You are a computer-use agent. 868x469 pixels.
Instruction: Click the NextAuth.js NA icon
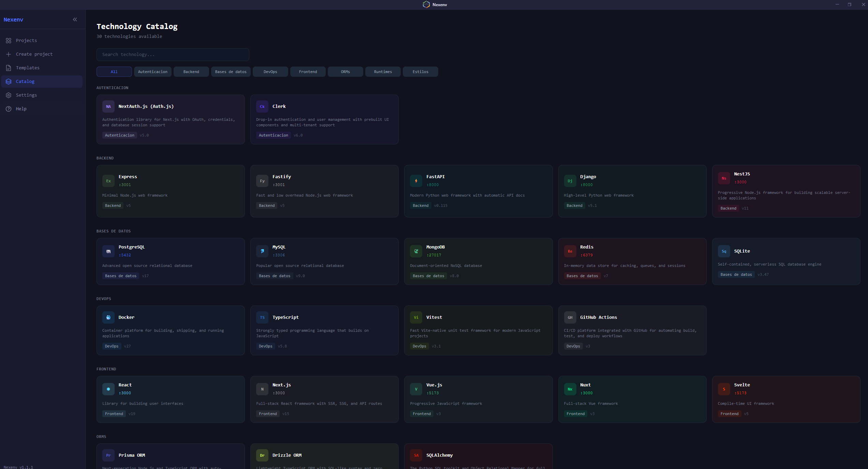tap(108, 106)
